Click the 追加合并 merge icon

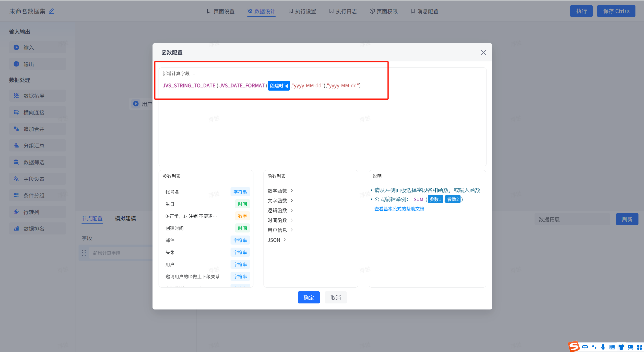[16, 129]
